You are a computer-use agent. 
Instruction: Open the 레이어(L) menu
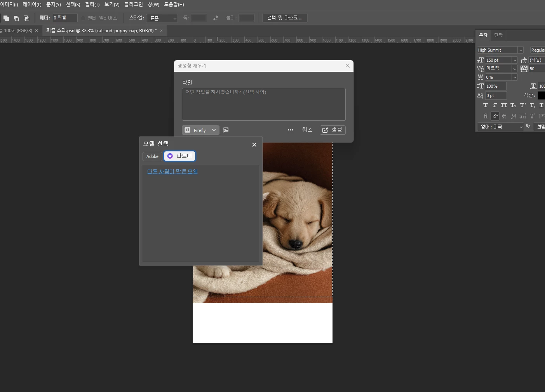pyautogui.click(x=32, y=4)
